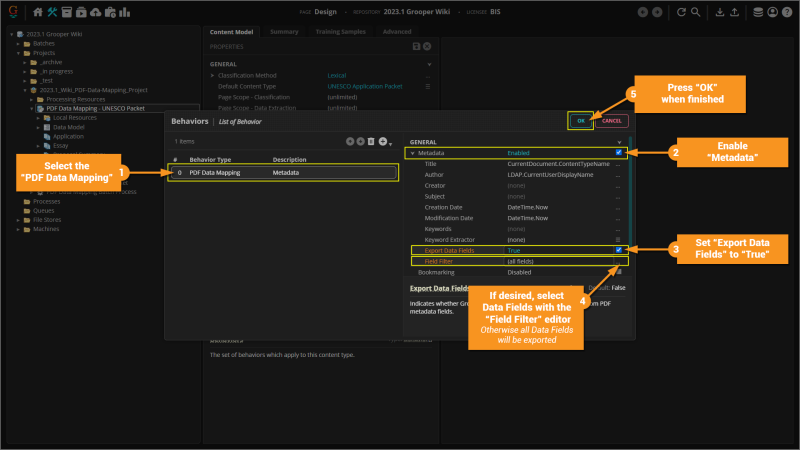
Task: Dismiss the Behaviors dialog with Cancel
Action: [x=611, y=121]
